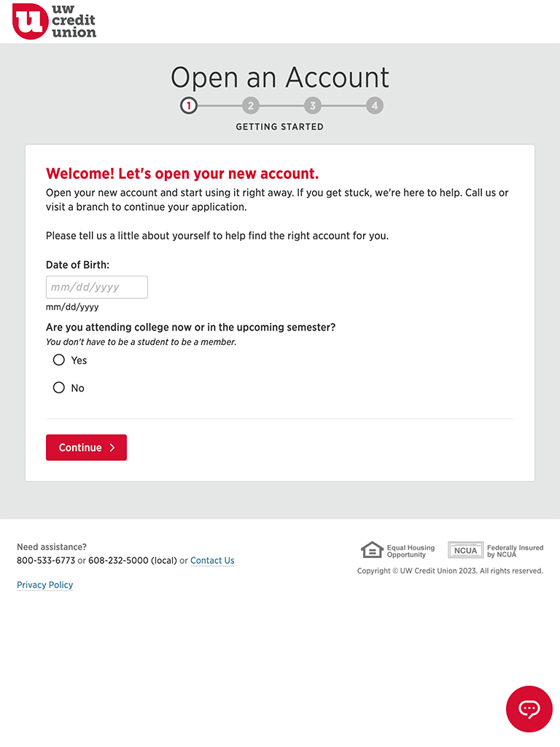Select step 1 circle in progress tracker
This screenshot has height=747, width=560.
(189, 105)
